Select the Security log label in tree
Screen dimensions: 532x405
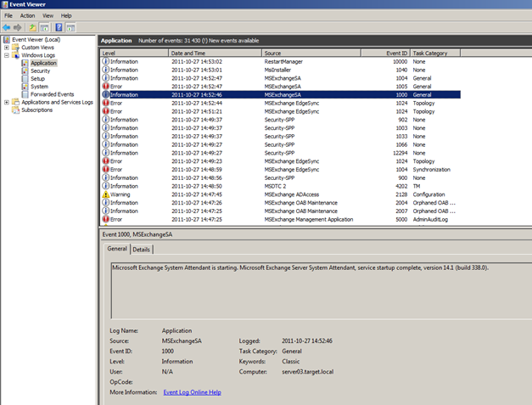coord(41,71)
